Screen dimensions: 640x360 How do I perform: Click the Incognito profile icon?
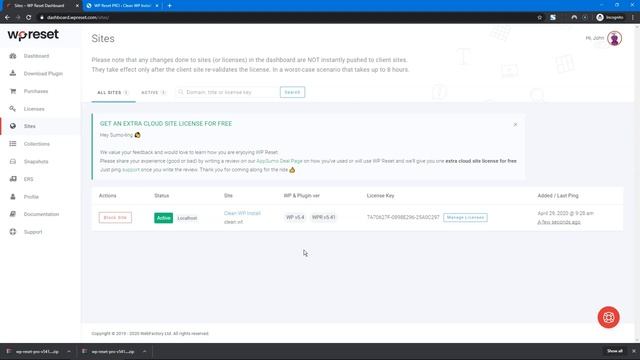(600, 18)
